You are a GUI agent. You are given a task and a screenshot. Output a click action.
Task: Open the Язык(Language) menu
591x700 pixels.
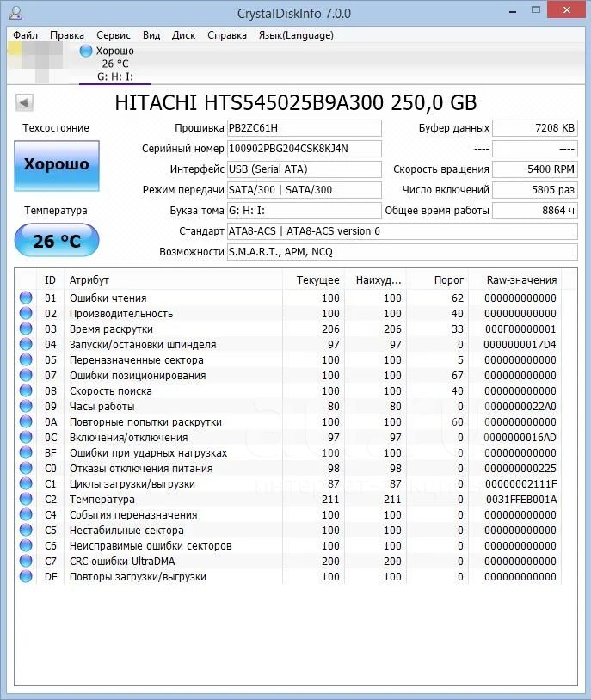coord(296,35)
